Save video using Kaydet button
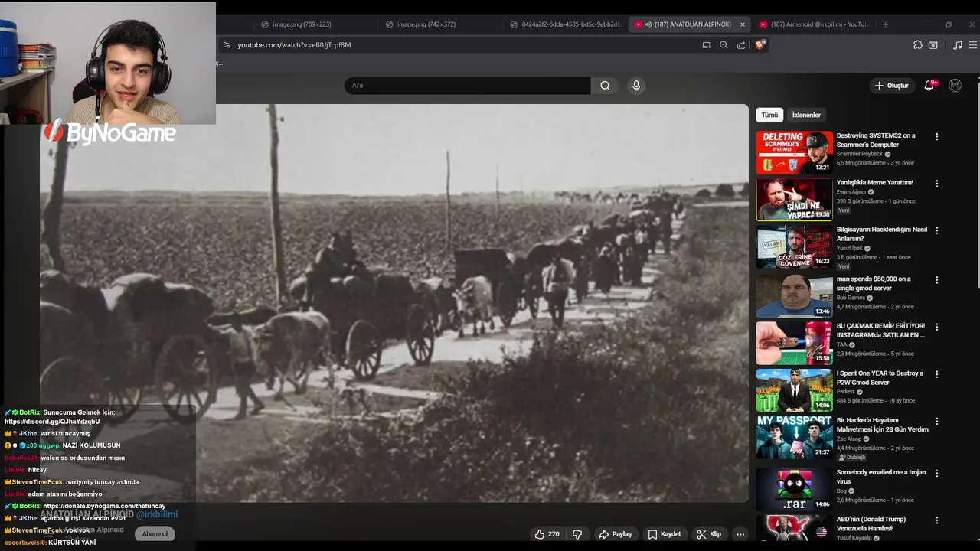The image size is (980, 551). pyautogui.click(x=664, y=534)
